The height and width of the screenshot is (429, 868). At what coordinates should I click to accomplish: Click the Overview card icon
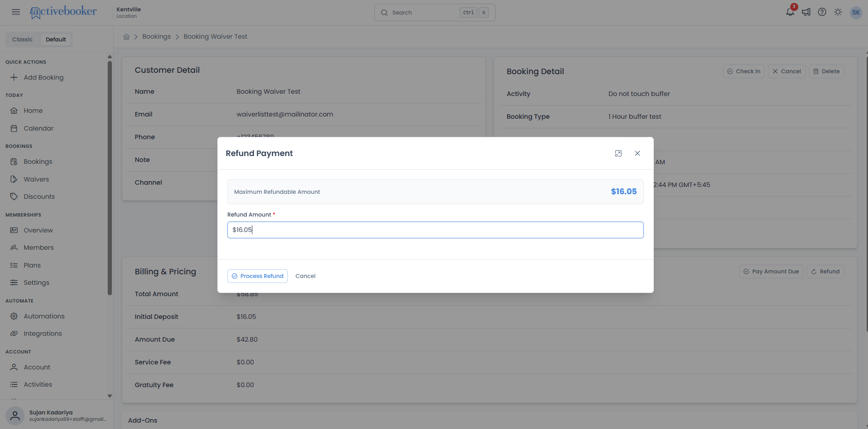(x=14, y=230)
